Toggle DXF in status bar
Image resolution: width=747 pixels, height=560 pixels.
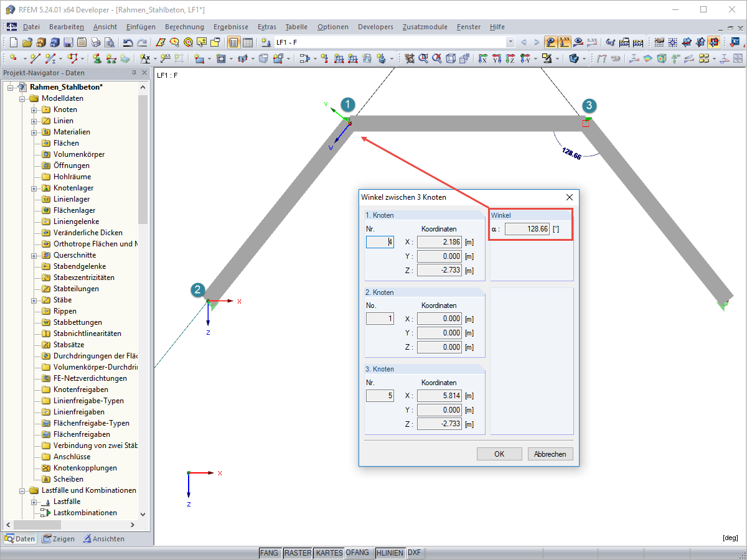(x=414, y=553)
